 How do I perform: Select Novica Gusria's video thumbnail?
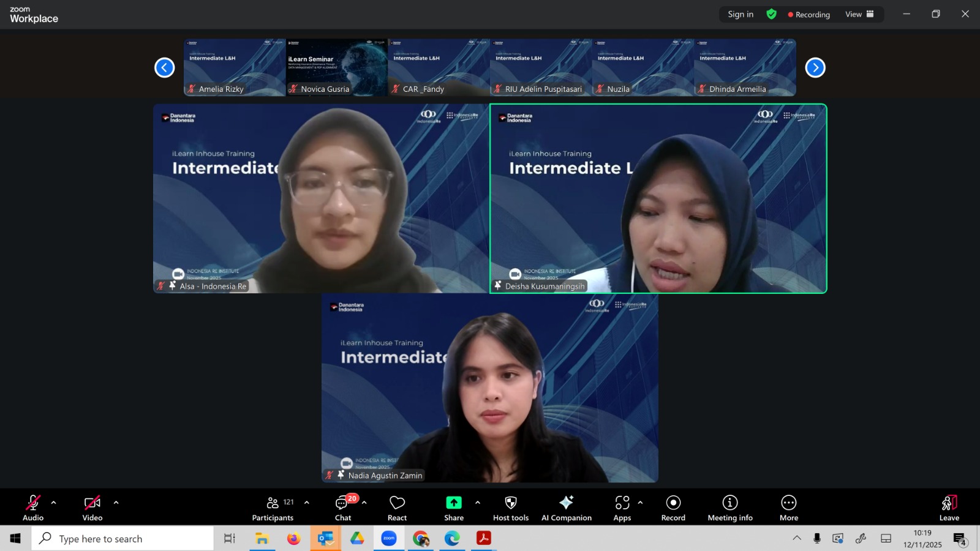click(337, 67)
